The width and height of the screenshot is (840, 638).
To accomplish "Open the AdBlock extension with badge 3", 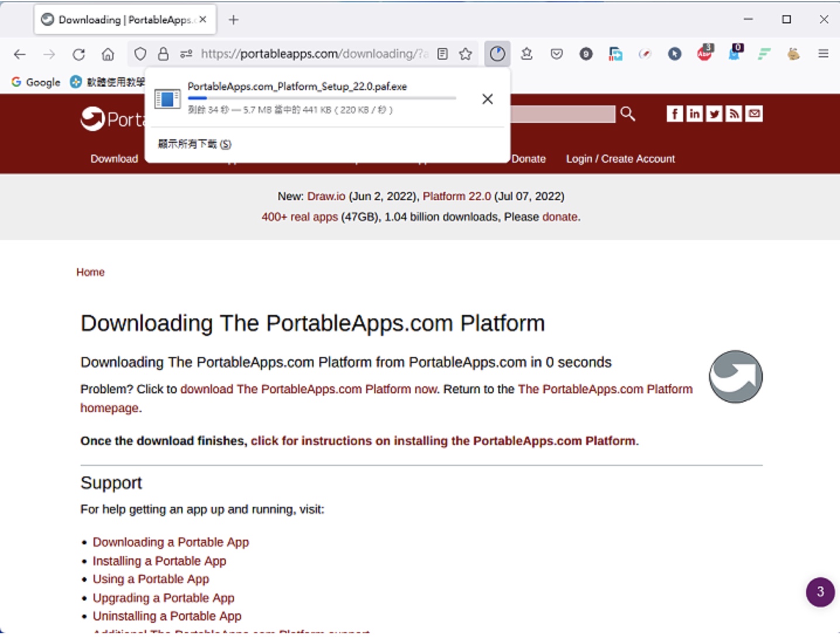I will (705, 53).
